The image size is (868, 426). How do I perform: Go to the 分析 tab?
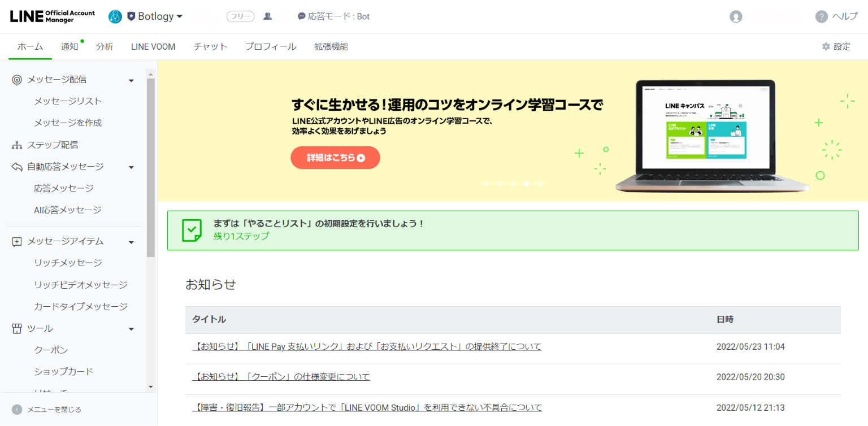[x=105, y=46]
